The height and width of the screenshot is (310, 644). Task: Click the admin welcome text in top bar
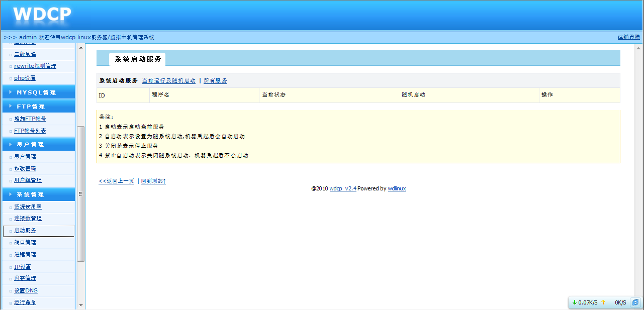click(x=79, y=37)
